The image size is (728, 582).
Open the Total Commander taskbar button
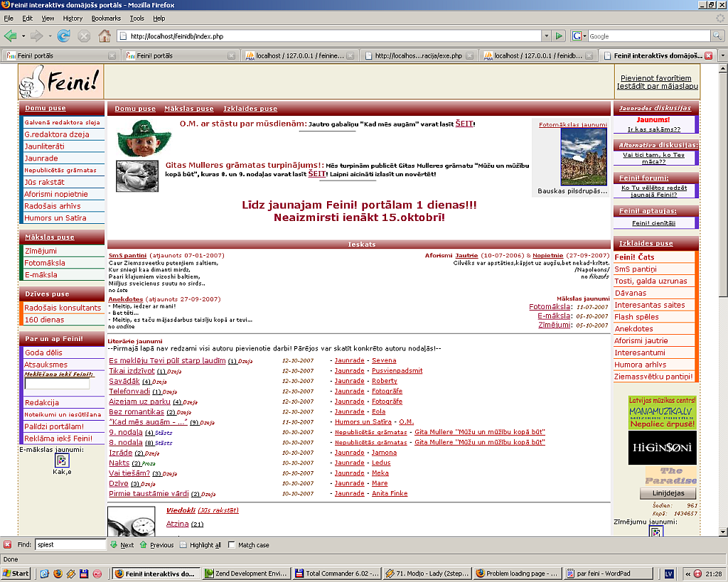pyautogui.click(x=336, y=573)
